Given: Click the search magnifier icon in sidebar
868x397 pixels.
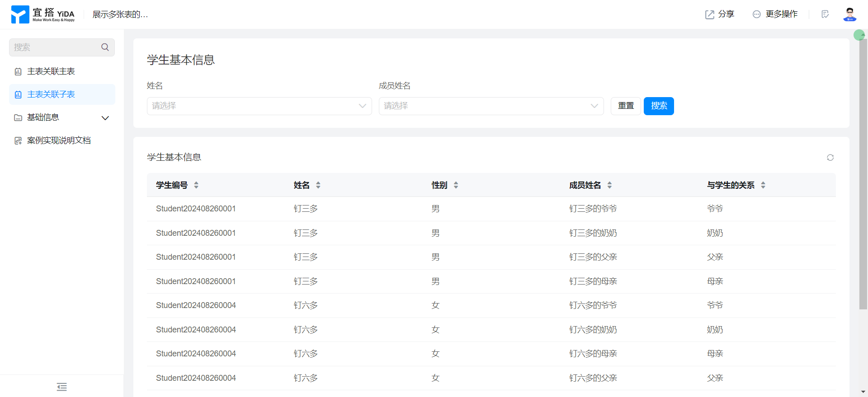Looking at the screenshot, I should click(105, 47).
